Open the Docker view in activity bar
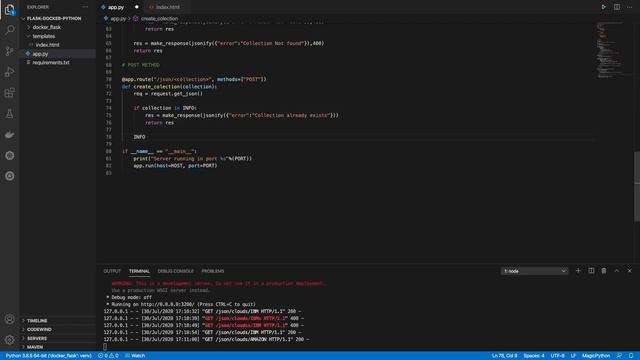 click(x=10, y=134)
